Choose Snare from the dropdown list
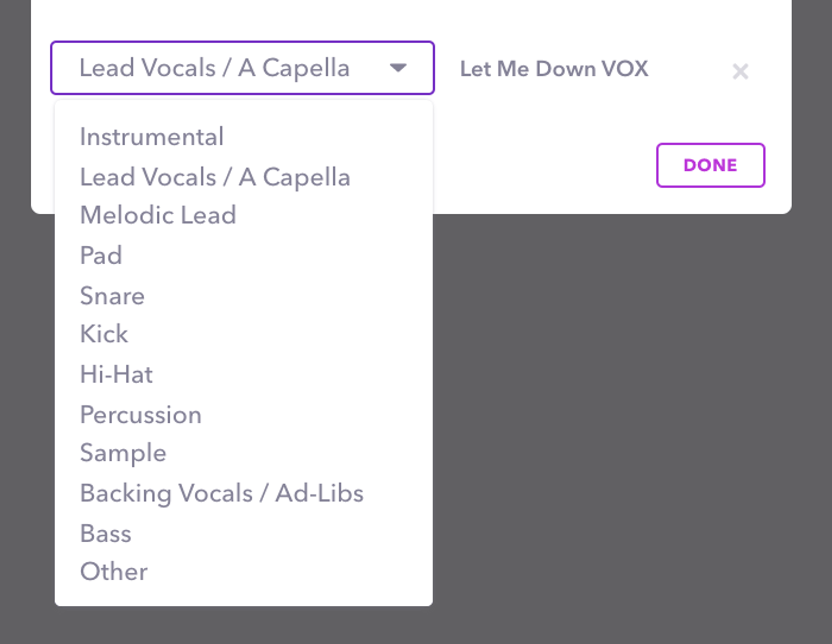This screenshot has height=644, width=832. tap(112, 296)
